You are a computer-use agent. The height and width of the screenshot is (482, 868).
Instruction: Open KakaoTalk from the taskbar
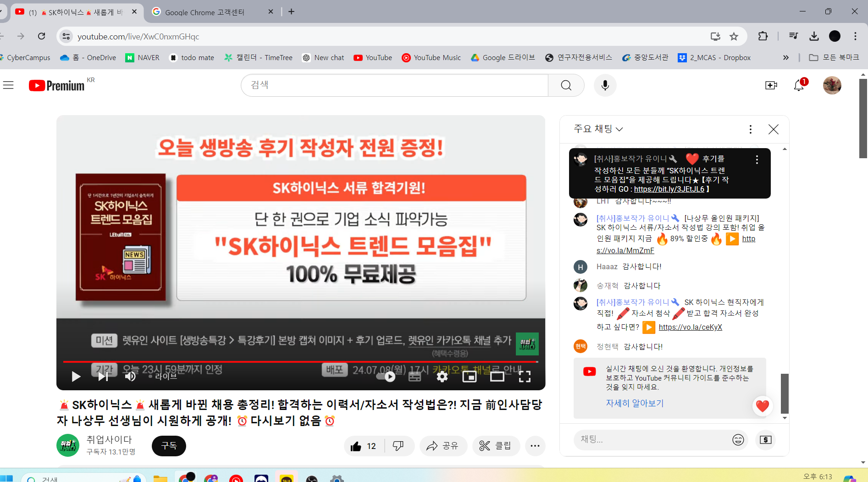(x=286, y=478)
